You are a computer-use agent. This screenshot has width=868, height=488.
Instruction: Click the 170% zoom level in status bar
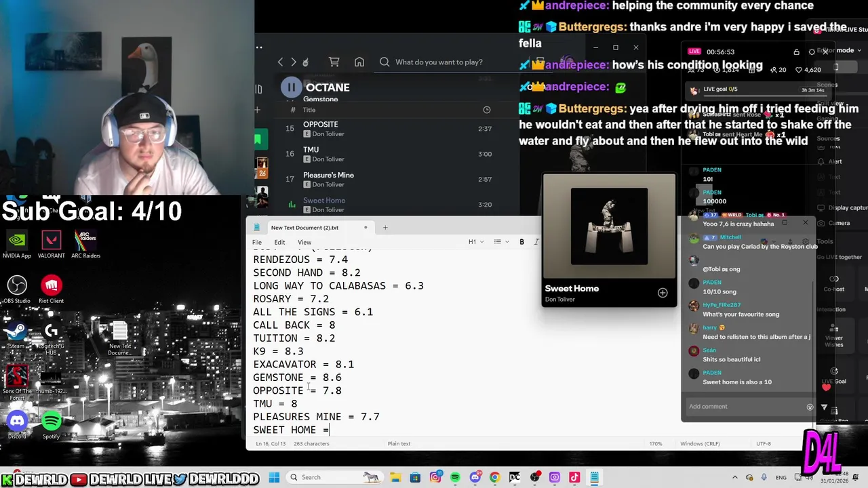coord(656,444)
